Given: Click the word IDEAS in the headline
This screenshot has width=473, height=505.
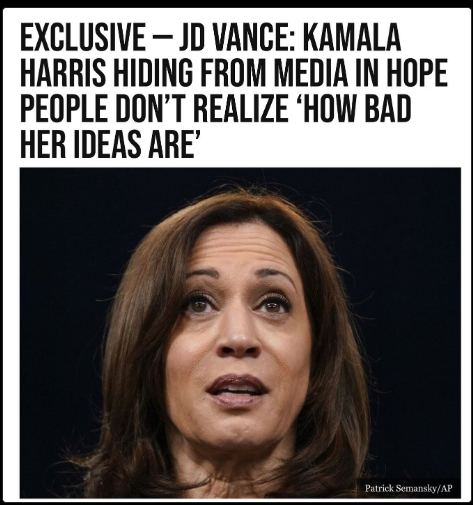Looking at the screenshot, I should pos(107,145).
